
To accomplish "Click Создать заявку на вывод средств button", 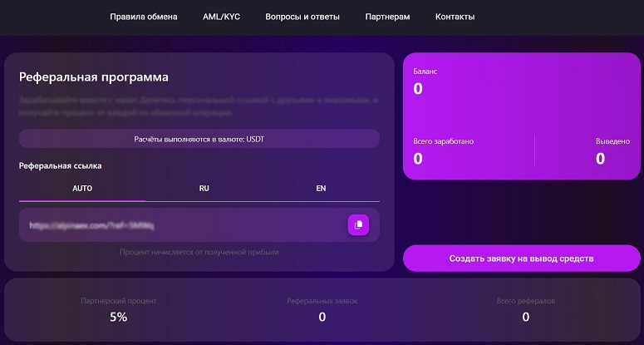I will pyautogui.click(x=522, y=259).
